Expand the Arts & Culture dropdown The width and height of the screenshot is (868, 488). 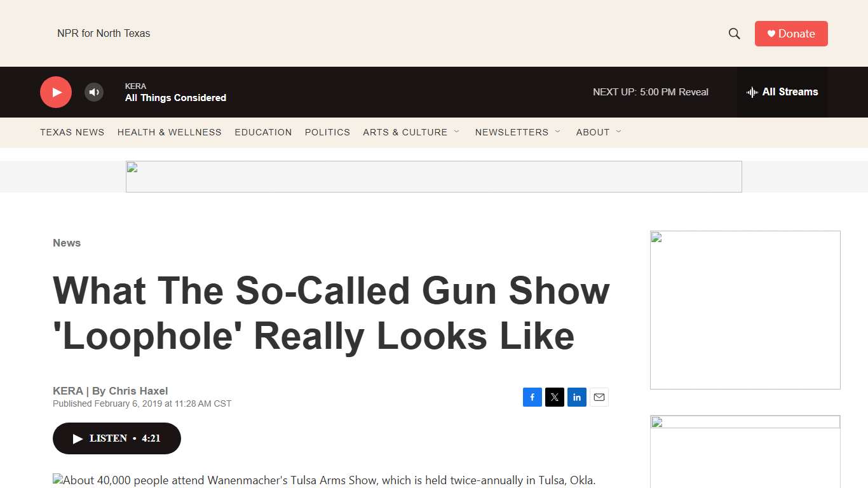tap(457, 132)
